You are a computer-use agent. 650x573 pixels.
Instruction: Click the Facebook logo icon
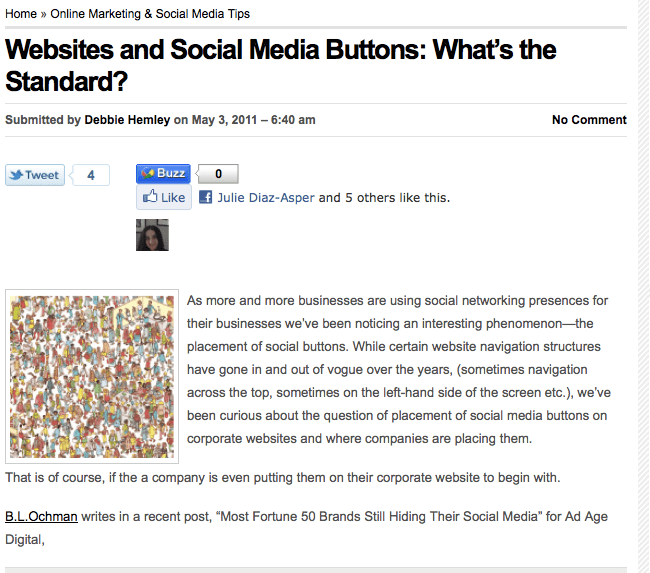tap(206, 197)
